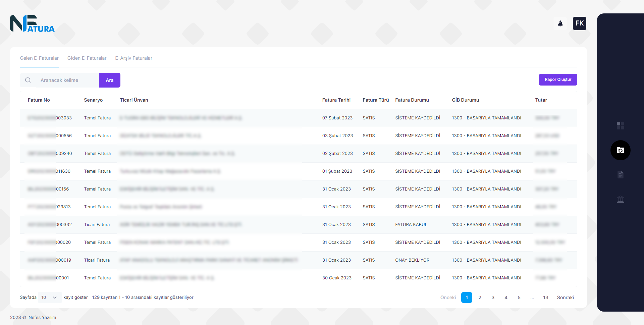Click the notification bell icon
The image size is (644, 325).
click(x=560, y=23)
